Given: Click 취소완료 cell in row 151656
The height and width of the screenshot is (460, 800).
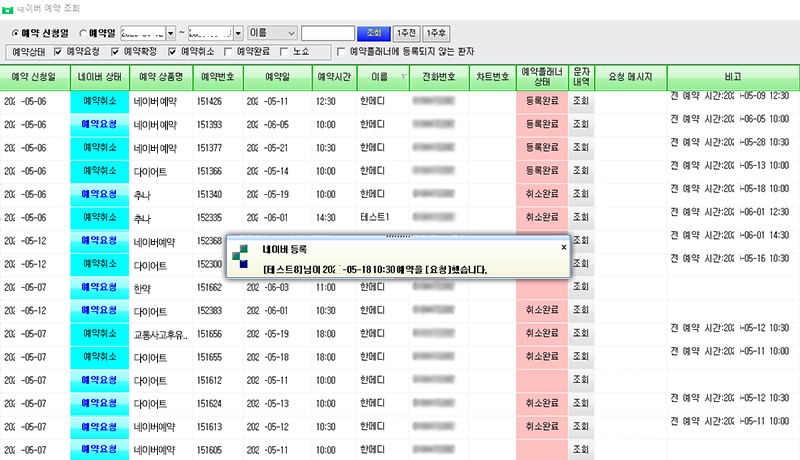Looking at the screenshot, I should [542, 334].
